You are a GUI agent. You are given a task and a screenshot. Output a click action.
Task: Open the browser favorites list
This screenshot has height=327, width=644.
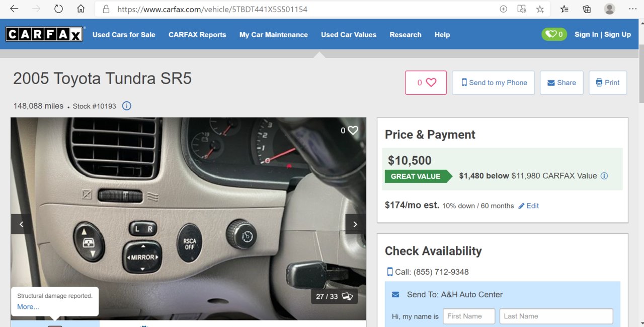tap(565, 9)
